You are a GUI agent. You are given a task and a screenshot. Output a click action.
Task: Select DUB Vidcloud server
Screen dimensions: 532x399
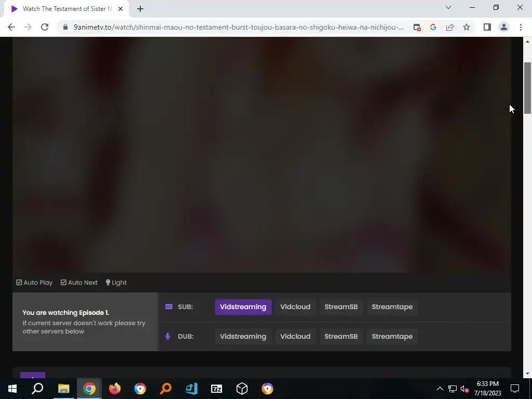tap(295, 336)
